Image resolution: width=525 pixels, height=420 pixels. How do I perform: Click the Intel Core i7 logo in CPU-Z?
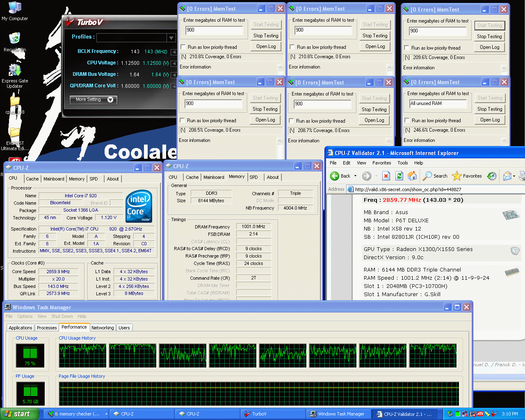click(x=139, y=206)
